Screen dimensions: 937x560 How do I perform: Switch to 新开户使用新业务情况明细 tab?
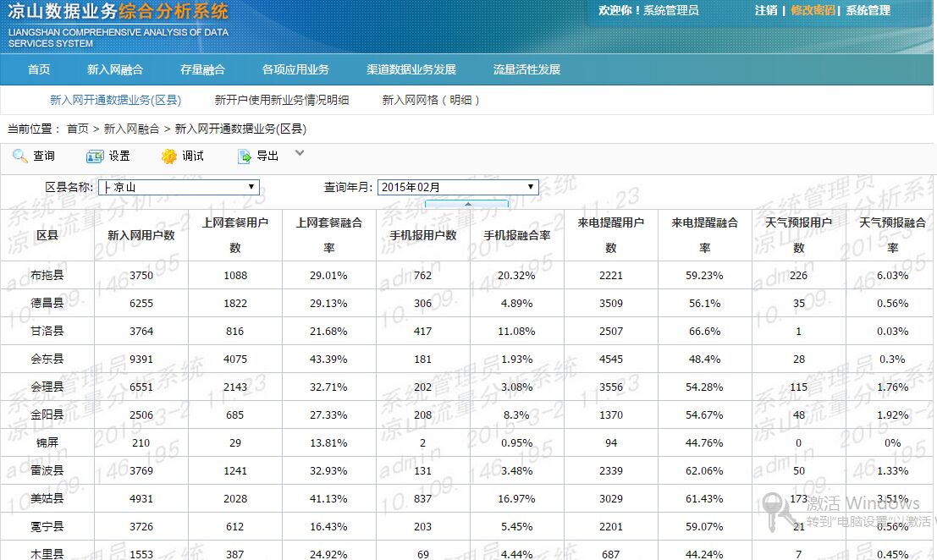pos(282,100)
